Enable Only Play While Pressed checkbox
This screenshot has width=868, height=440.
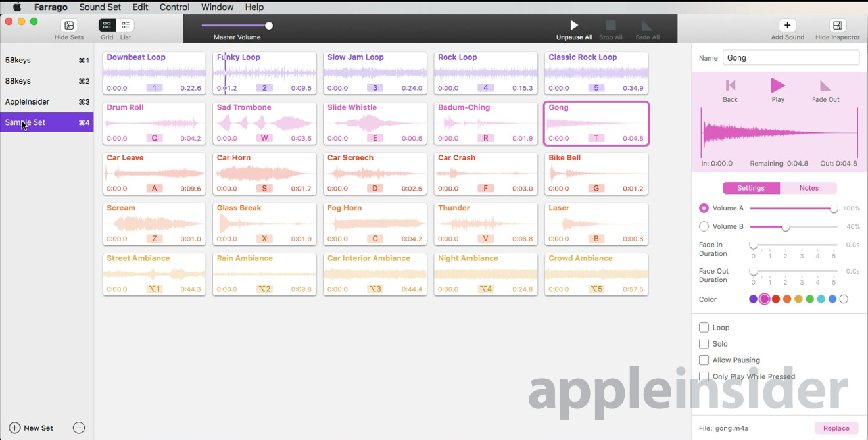coord(704,376)
